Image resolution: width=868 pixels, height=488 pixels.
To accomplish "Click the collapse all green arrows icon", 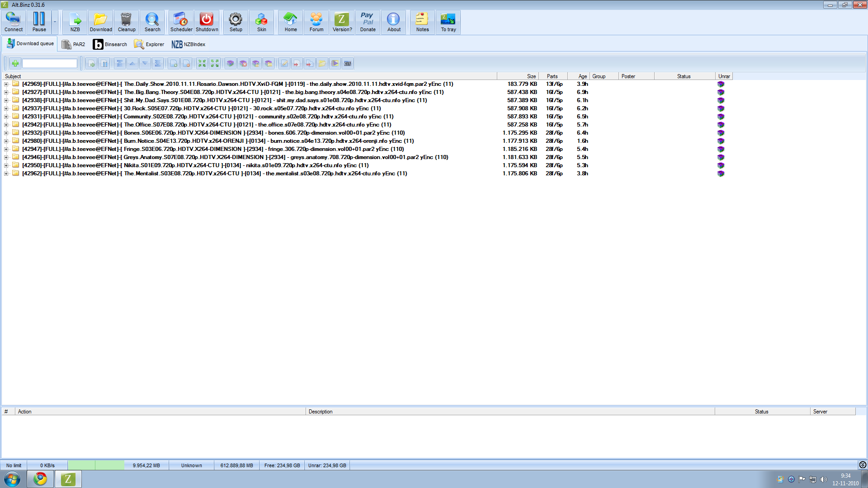I will pyautogui.click(x=202, y=64).
